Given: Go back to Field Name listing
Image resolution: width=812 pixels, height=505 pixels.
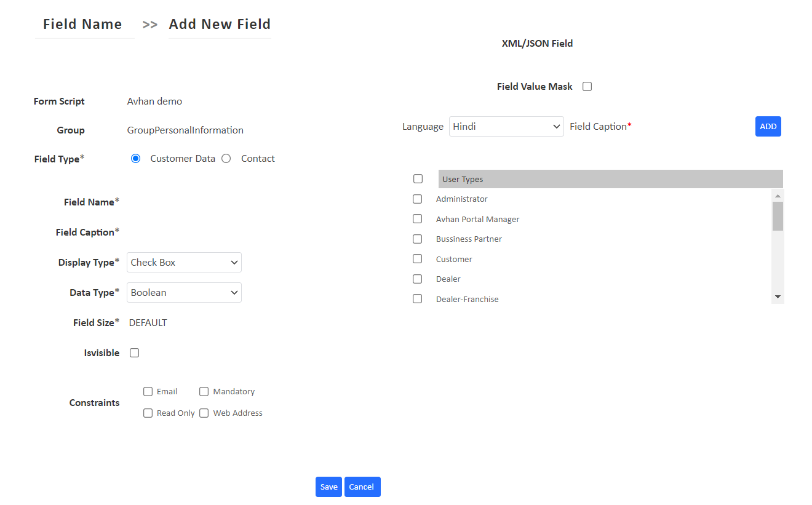Looking at the screenshot, I should [x=82, y=24].
